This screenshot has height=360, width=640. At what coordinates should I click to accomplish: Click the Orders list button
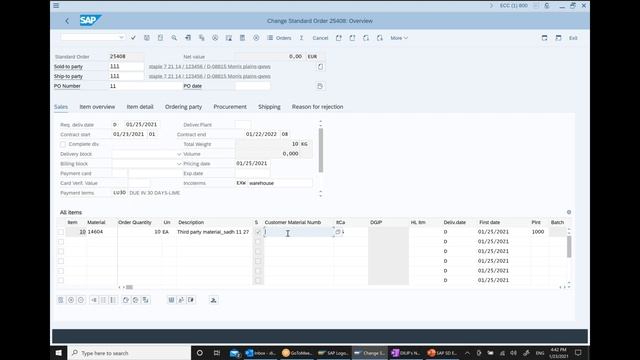(279, 38)
